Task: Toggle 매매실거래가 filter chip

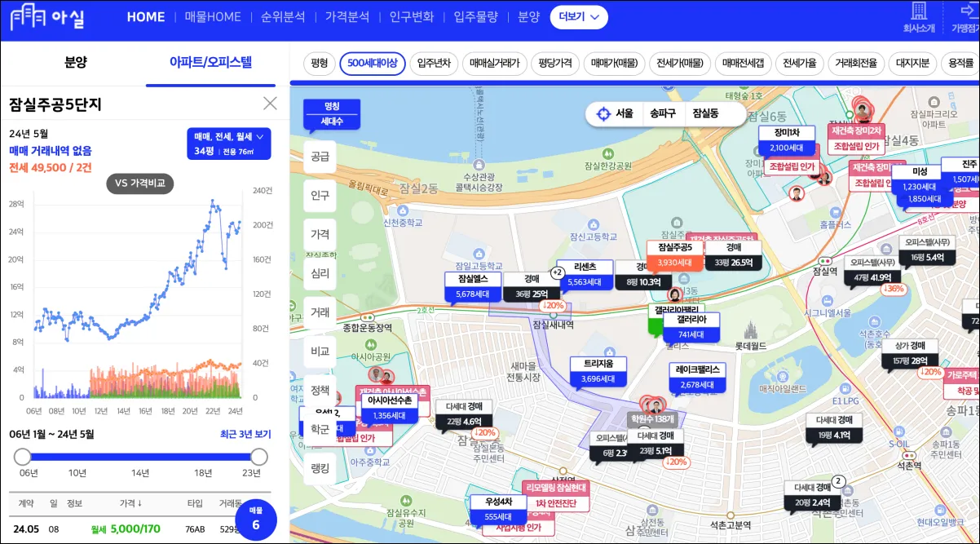Action: pos(495,63)
